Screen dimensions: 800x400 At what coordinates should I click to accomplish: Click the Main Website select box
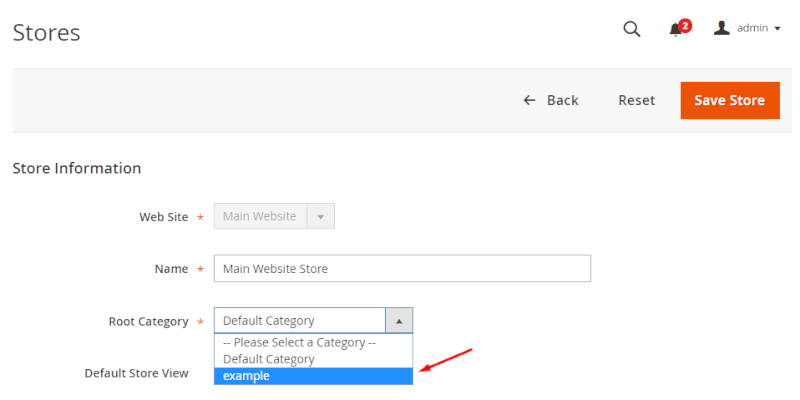[x=260, y=216]
